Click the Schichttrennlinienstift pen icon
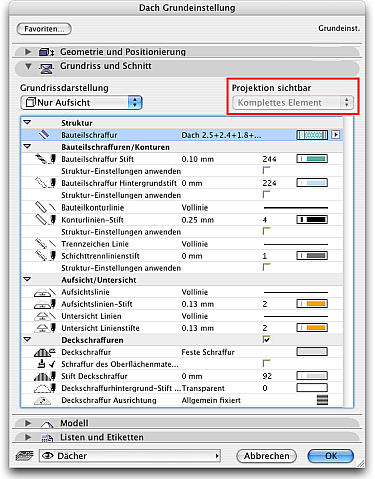The width and height of the screenshot is (375, 479). 45,256
